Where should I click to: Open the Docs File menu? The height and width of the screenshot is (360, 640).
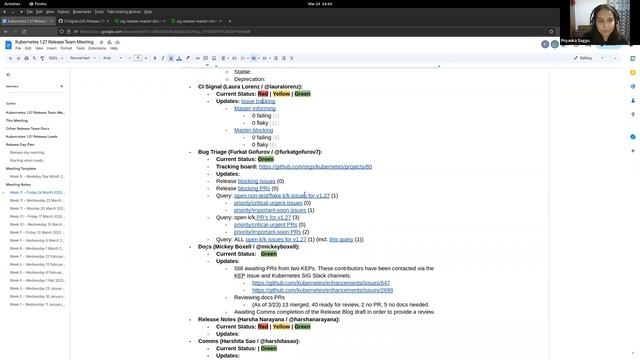[x=18, y=48]
